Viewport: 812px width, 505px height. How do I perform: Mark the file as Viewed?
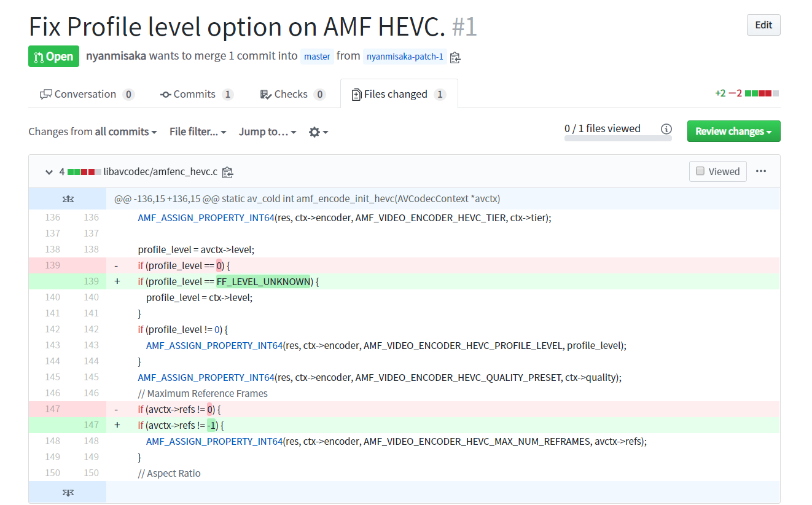click(718, 171)
